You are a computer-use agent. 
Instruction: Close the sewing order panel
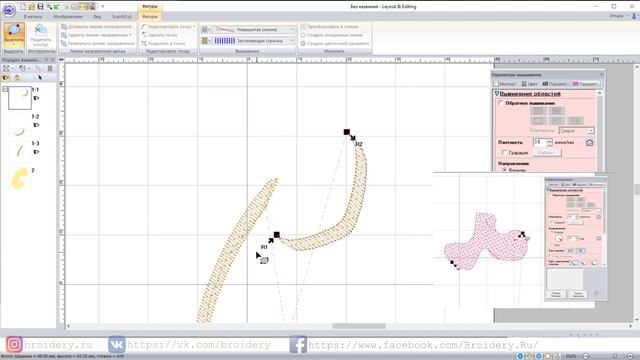[52, 60]
